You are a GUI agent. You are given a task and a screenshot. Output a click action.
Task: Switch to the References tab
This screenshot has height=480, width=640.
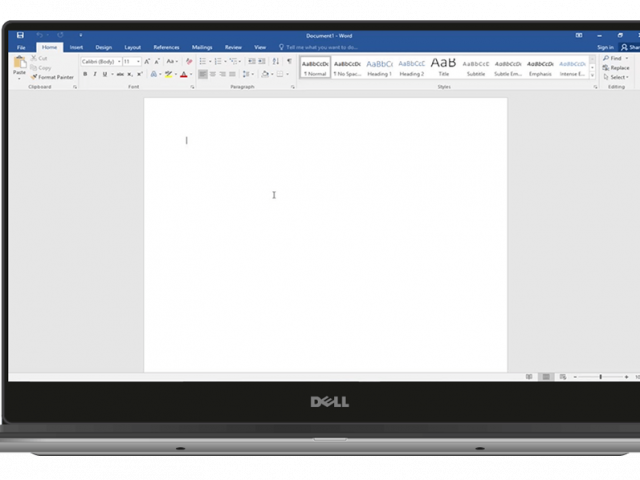(x=166, y=47)
